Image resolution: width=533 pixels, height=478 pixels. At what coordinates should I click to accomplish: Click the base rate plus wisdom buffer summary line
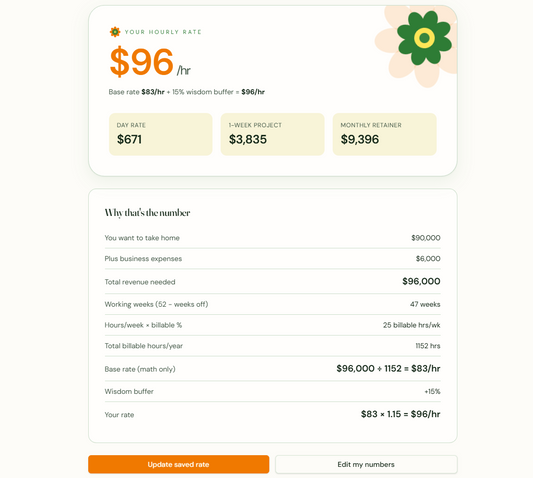[187, 92]
